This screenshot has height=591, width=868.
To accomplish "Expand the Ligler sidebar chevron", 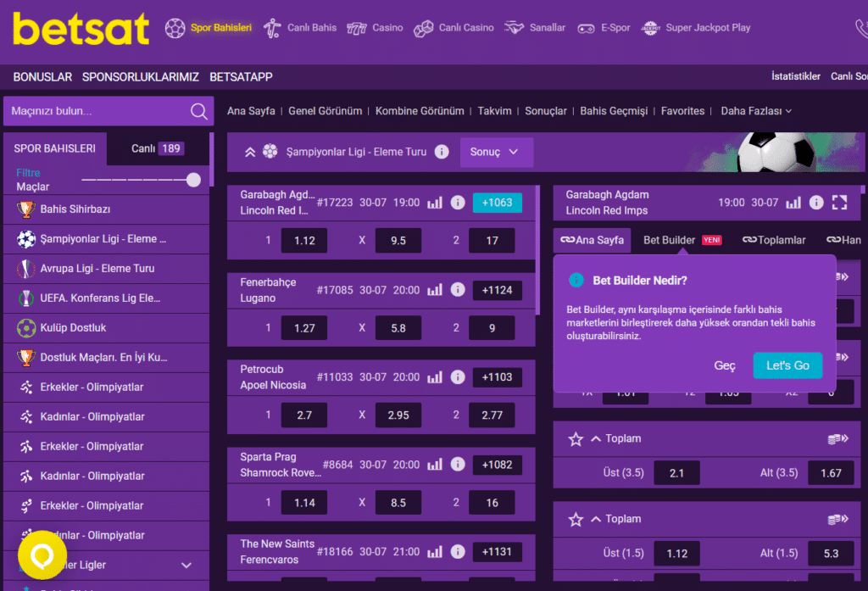I will click(186, 566).
